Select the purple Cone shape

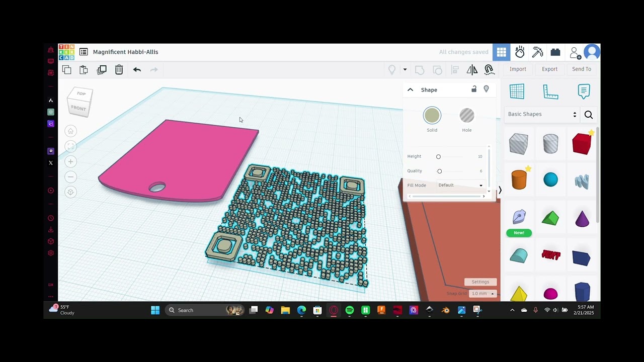582,219
